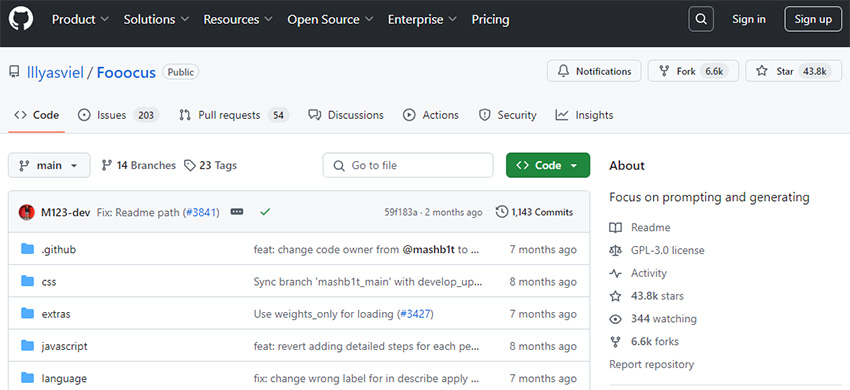Open the Product dropdown menu
This screenshot has height=390, width=850.
pos(80,20)
